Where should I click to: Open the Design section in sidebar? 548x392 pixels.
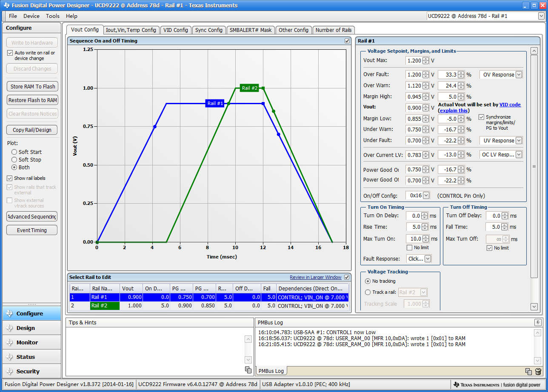pyautogui.click(x=31, y=328)
